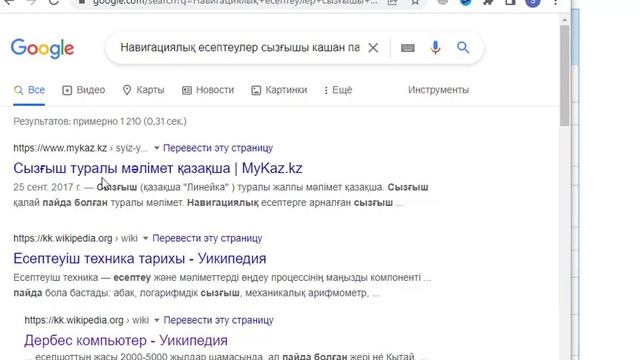
Task: Click the indented https://kk.wikipedia.org › wiki URL
Action: [87, 320]
